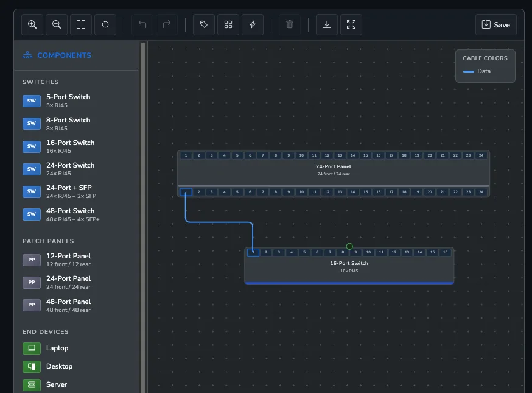
Task: Select the 12-Port Panel PP icon
Action: click(x=32, y=260)
